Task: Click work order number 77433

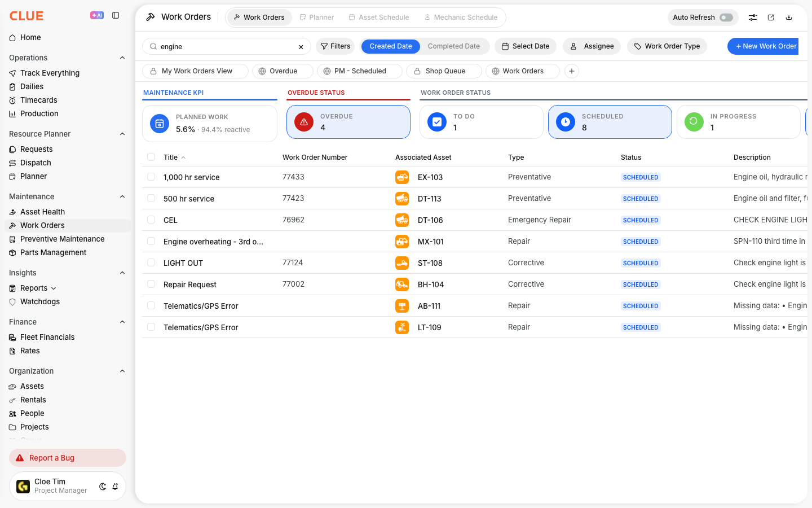Action: click(x=293, y=177)
